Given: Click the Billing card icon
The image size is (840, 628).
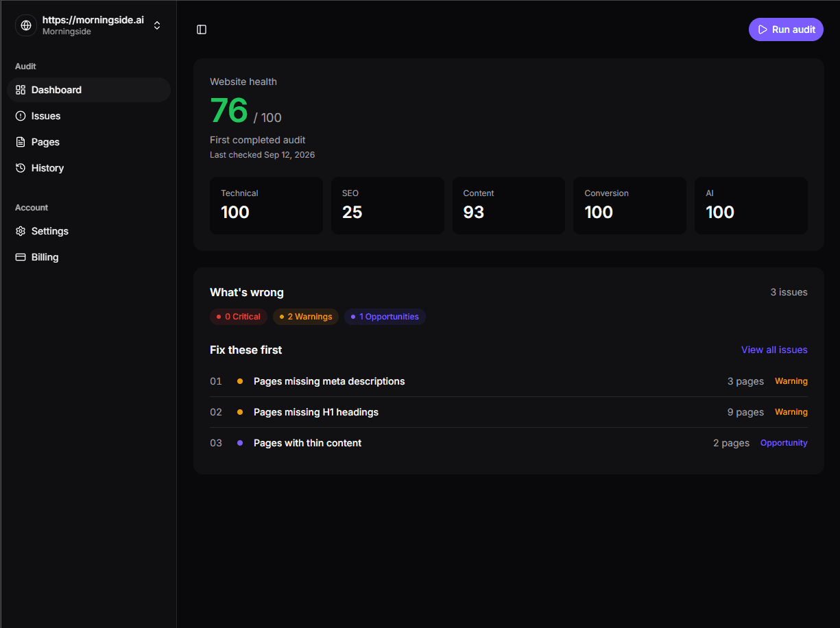Looking at the screenshot, I should click(x=21, y=257).
